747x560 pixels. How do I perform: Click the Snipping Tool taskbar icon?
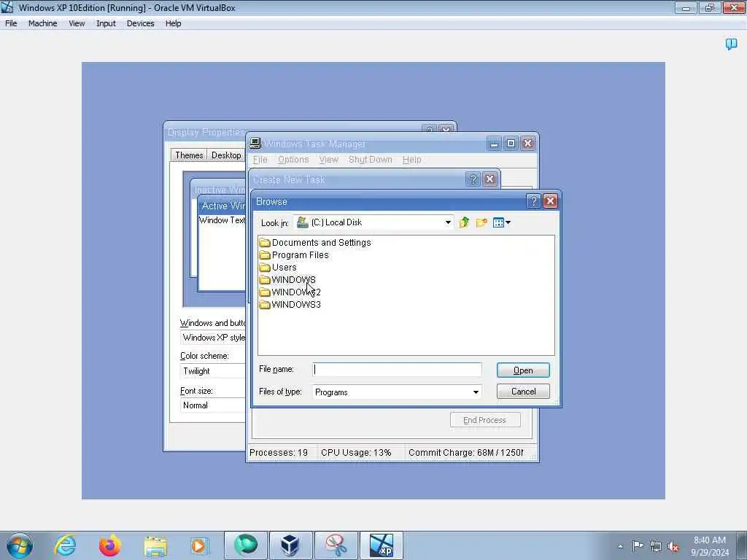point(336,545)
